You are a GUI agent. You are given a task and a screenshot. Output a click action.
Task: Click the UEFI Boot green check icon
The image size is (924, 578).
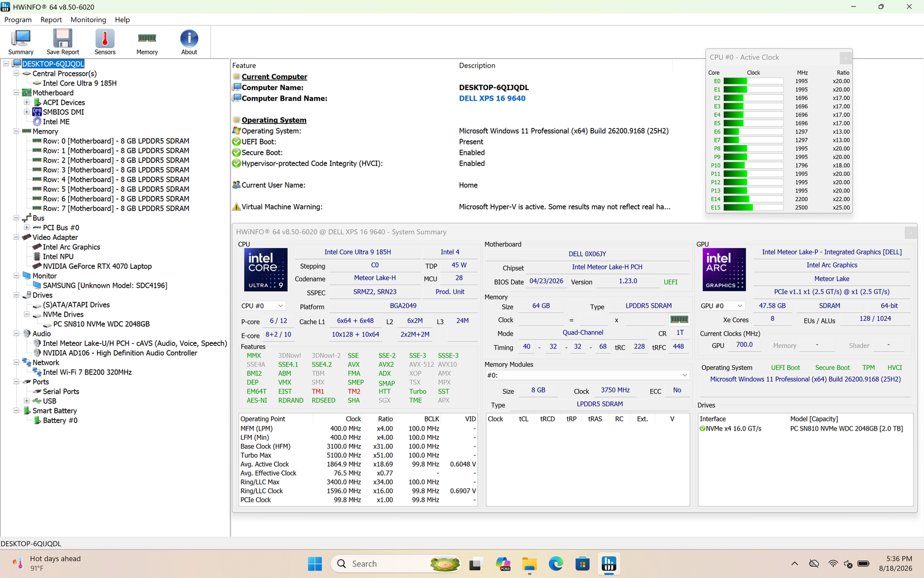tap(236, 142)
